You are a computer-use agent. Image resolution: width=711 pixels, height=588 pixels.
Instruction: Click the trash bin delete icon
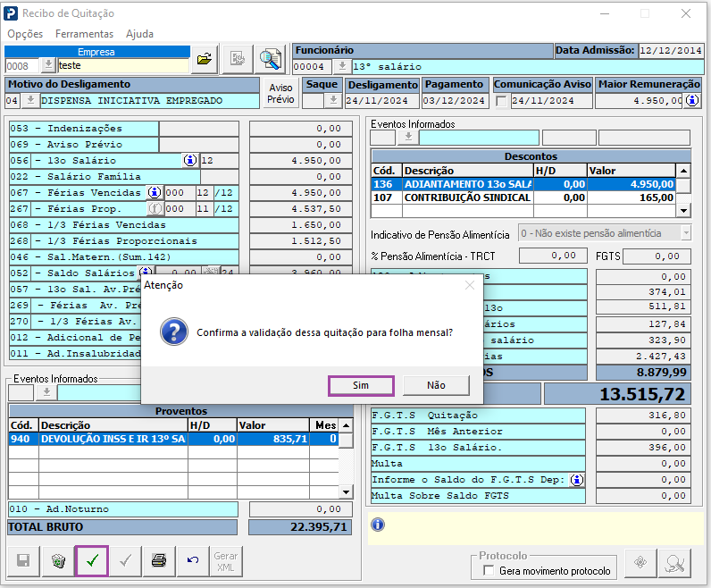point(58,561)
